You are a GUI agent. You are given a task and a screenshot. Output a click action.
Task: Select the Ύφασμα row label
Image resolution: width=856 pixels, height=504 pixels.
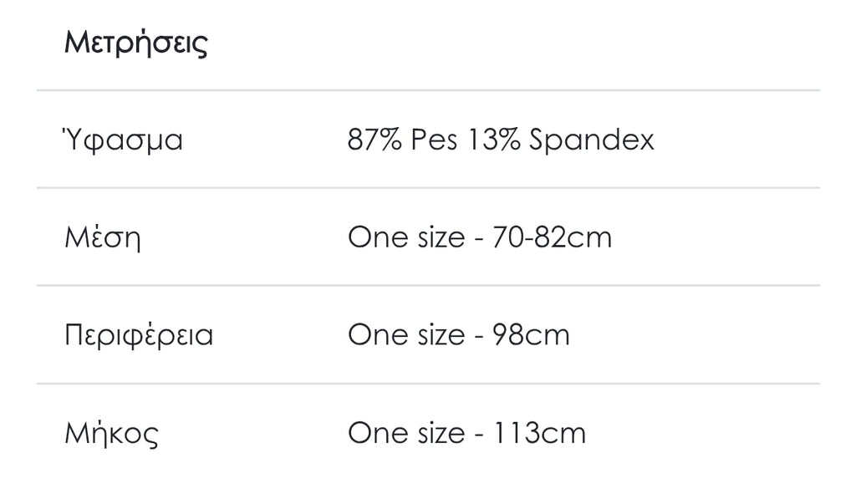tap(123, 140)
